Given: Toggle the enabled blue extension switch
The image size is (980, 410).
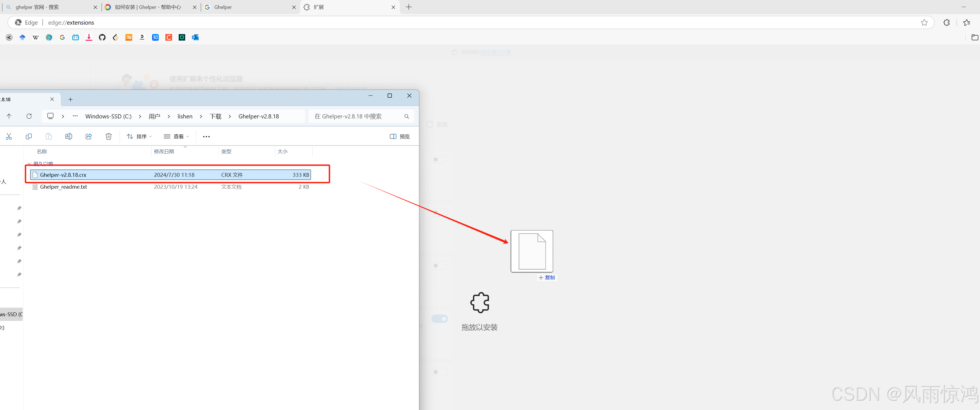Looking at the screenshot, I should 440,319.
